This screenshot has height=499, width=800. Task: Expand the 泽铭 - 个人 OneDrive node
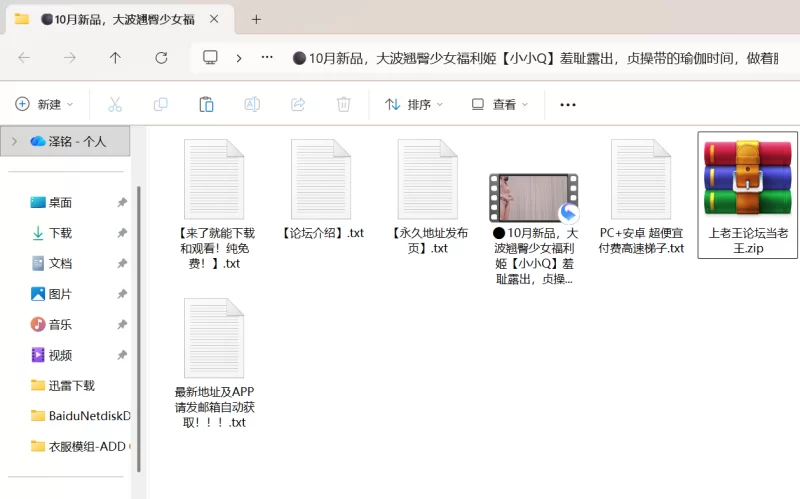(13, 141)
